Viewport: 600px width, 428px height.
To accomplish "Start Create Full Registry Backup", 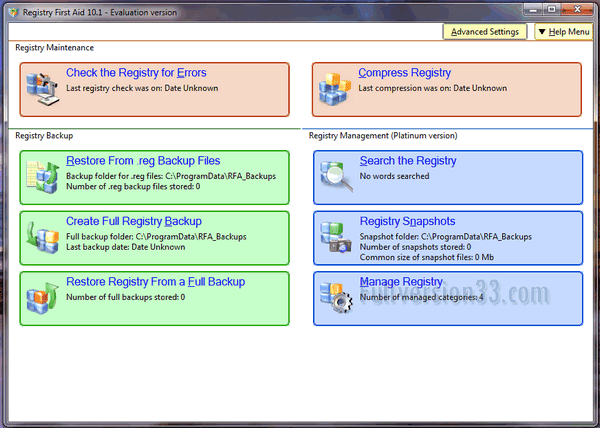I will 134,221.
